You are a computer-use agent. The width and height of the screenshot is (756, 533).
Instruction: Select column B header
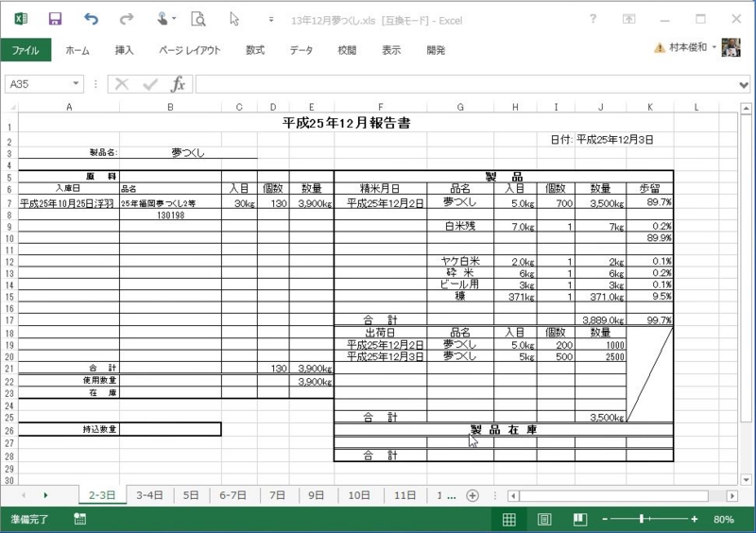170,107
